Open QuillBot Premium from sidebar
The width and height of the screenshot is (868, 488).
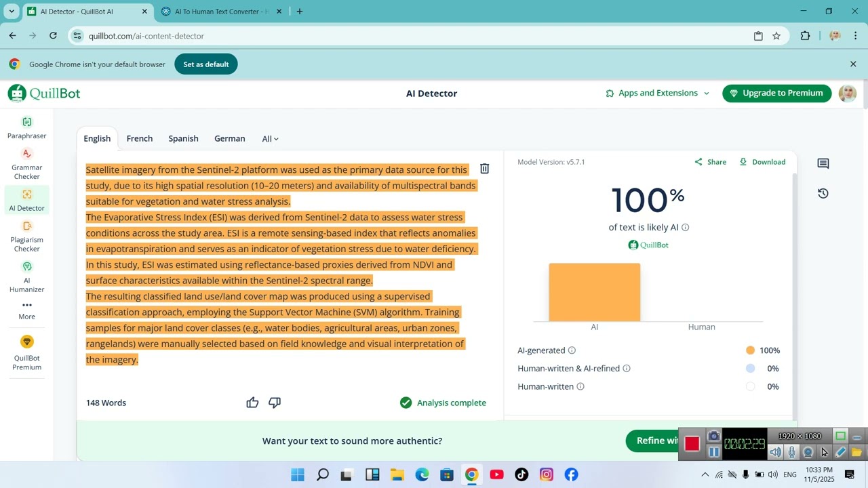27,353
